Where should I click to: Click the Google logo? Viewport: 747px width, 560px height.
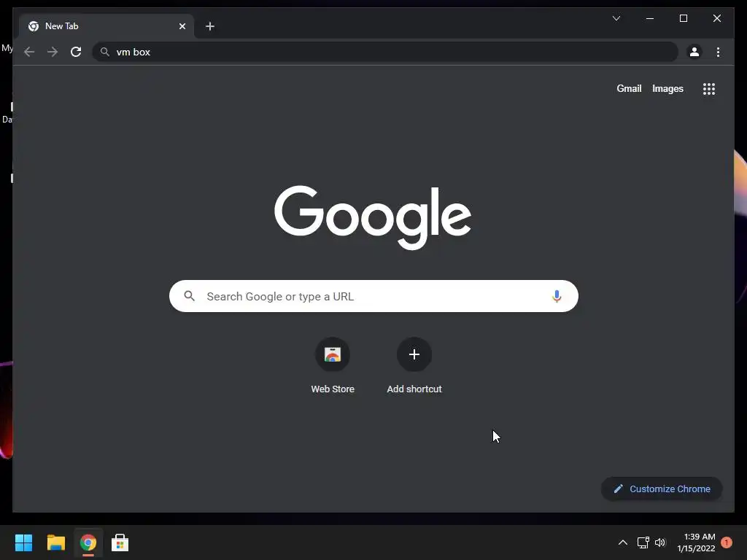[x=373, y=217]
